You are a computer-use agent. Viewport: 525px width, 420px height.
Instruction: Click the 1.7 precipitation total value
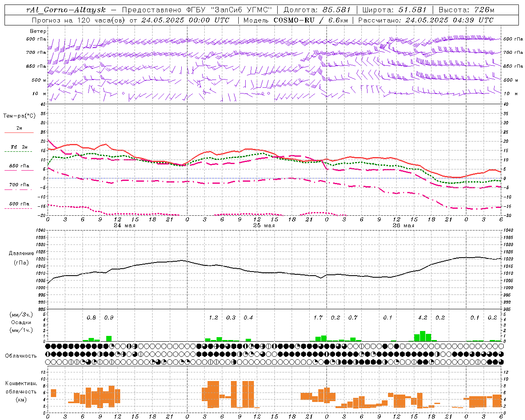[x=318, y=317]
